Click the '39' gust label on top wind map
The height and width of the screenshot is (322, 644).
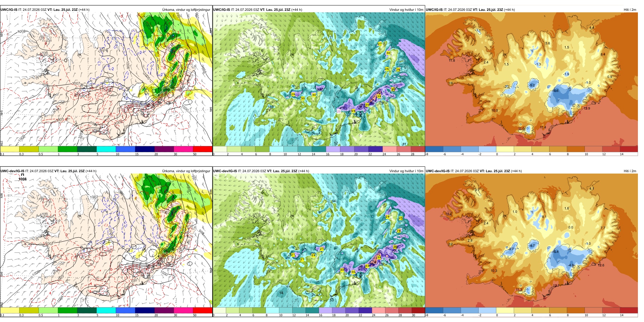(x=379, y=97)
